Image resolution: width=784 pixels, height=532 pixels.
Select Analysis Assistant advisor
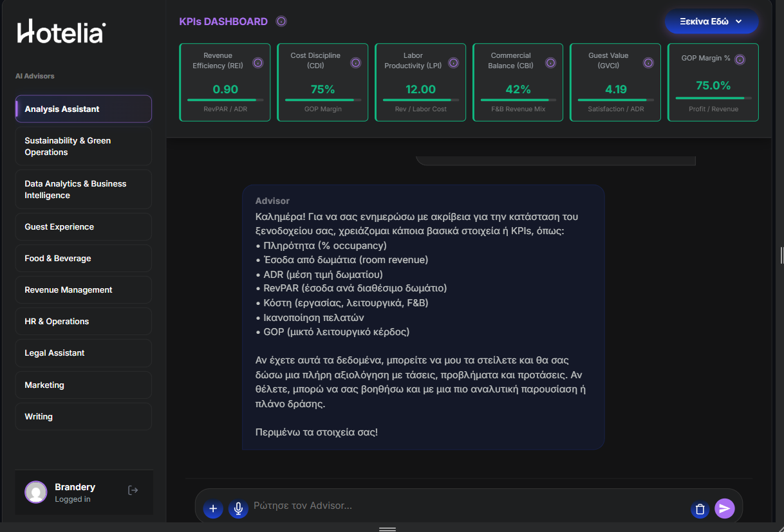pyautogui.click(x=84, y=109)
